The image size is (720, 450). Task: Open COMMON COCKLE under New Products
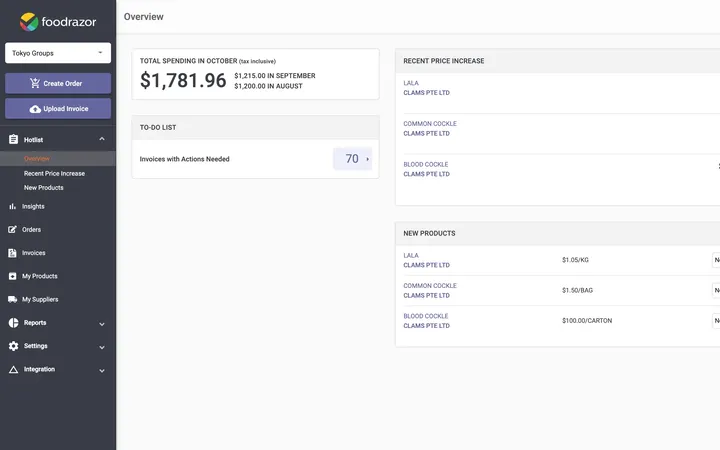[430, 286]
